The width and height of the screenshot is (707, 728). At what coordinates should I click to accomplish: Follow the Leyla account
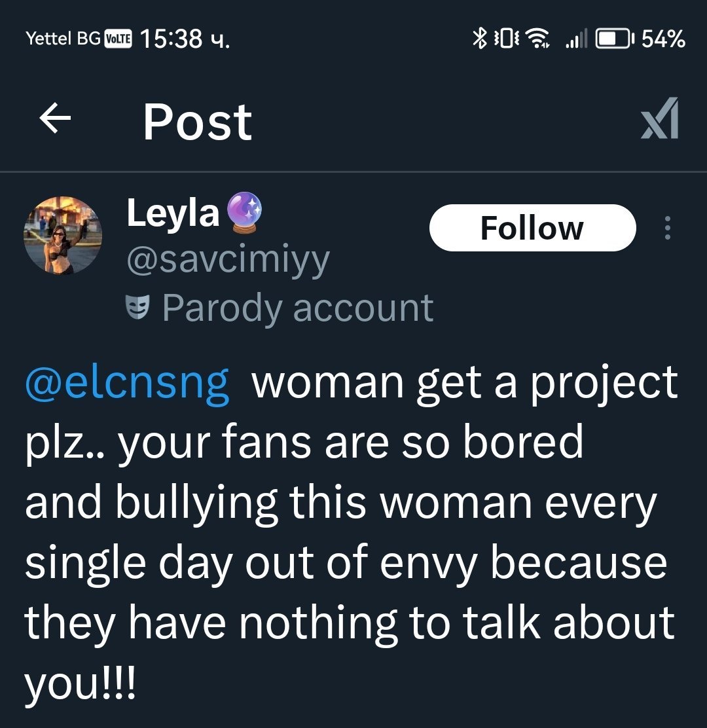(x=532, y=228)
